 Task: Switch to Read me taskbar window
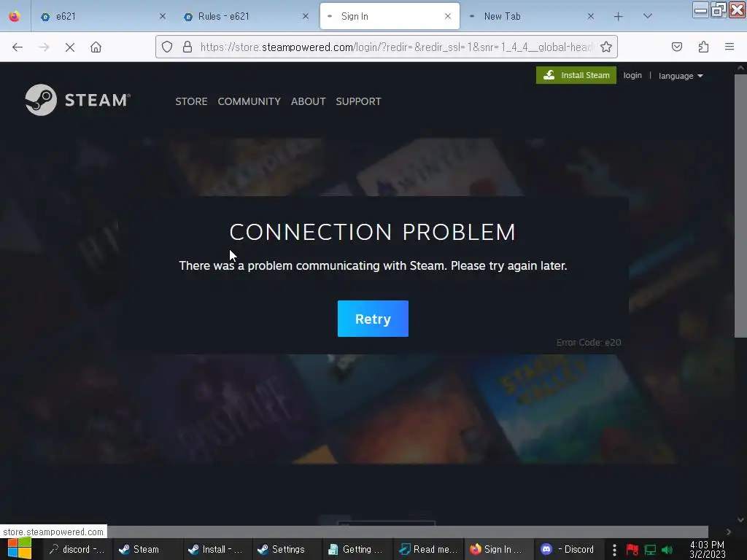427,549
